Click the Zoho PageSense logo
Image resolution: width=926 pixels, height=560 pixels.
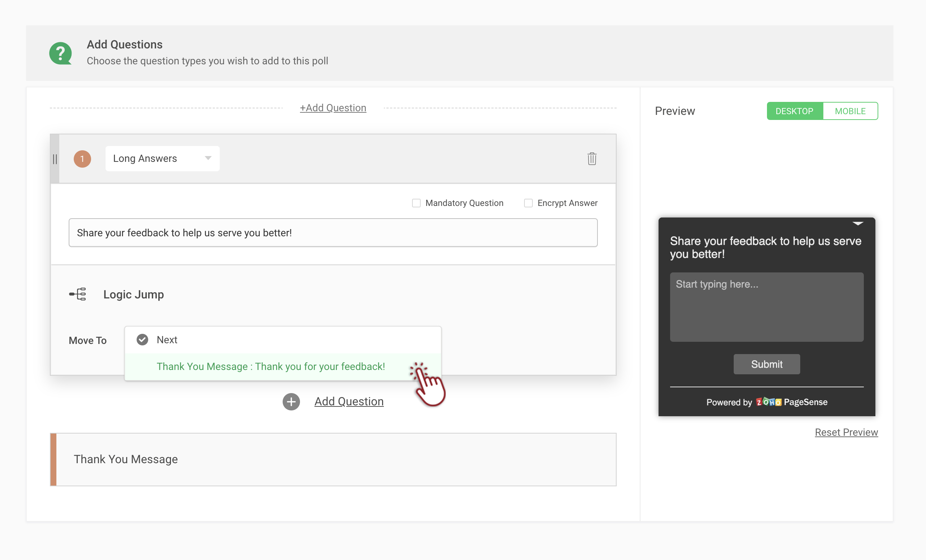[x=768, y=402]
